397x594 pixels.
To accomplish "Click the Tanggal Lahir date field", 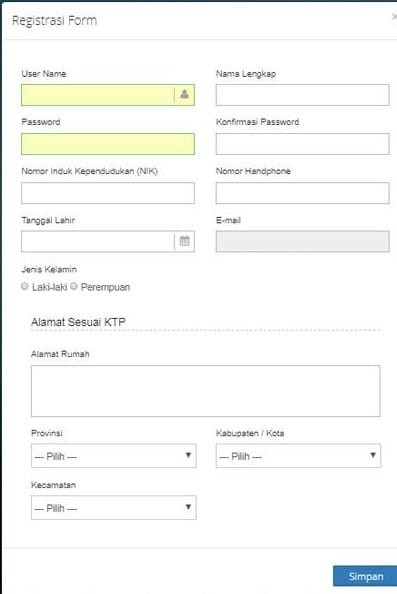I will click(x=98, y=242).
